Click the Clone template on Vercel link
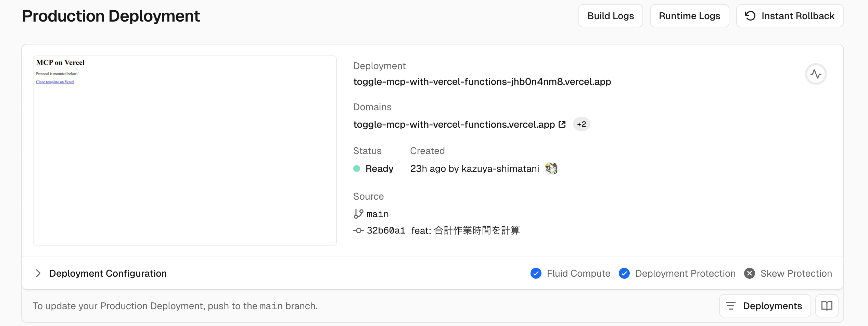868x326 pixels. tap(55, 82)
